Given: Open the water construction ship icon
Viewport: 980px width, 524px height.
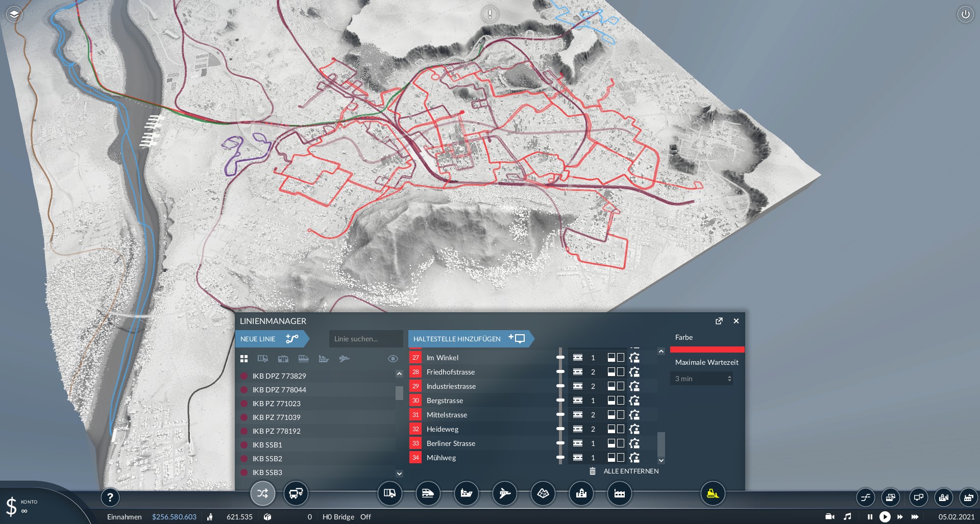Looking at the screenshot, I should [x=467, y=493].
